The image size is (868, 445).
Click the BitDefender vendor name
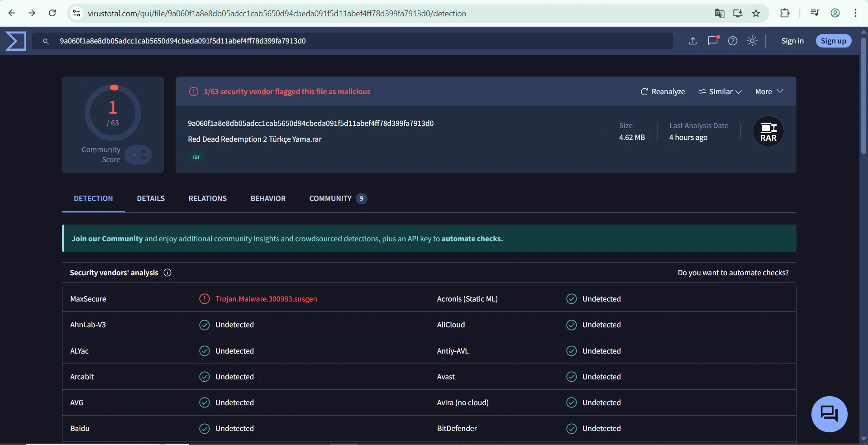click(457, 428)
